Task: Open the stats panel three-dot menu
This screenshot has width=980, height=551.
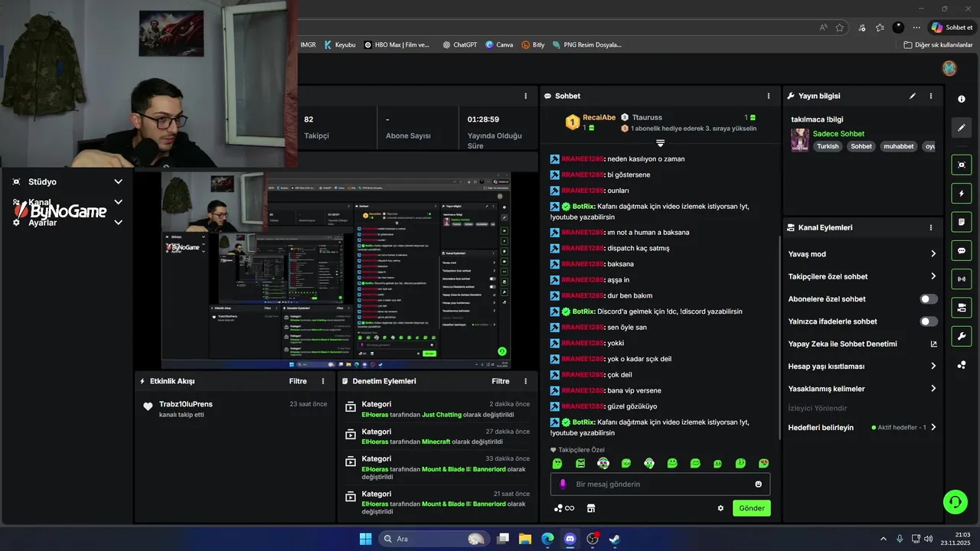Action: click(x=525, y=96)
